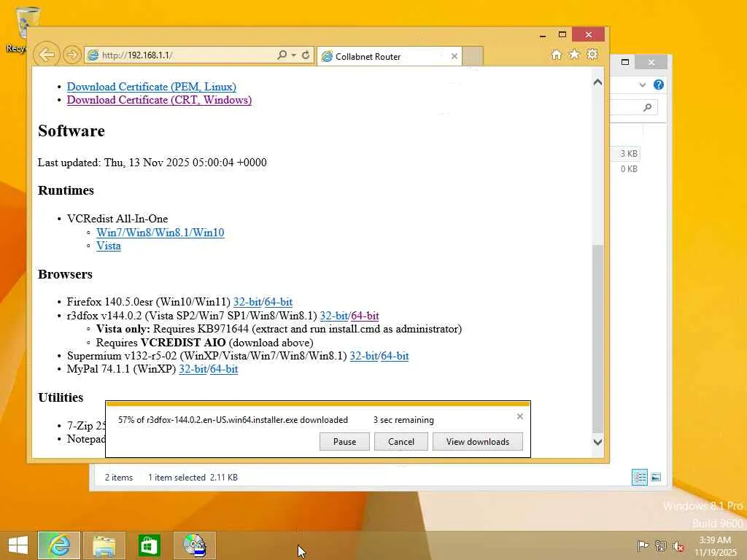Switch Explorer to large icons view
Image resolution: width=747 pixels, height=560 pixels.
656,477
